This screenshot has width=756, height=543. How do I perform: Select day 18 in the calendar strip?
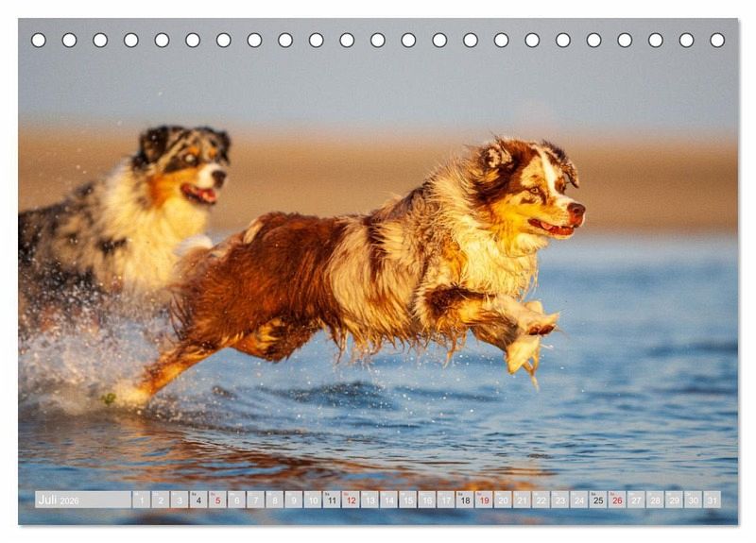click(465, 500)
